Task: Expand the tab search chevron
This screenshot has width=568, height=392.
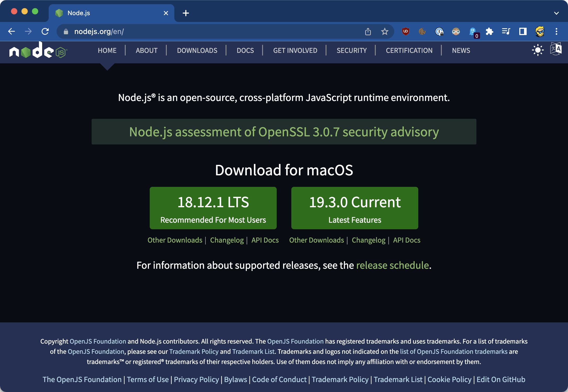Action: coord(556,13)
